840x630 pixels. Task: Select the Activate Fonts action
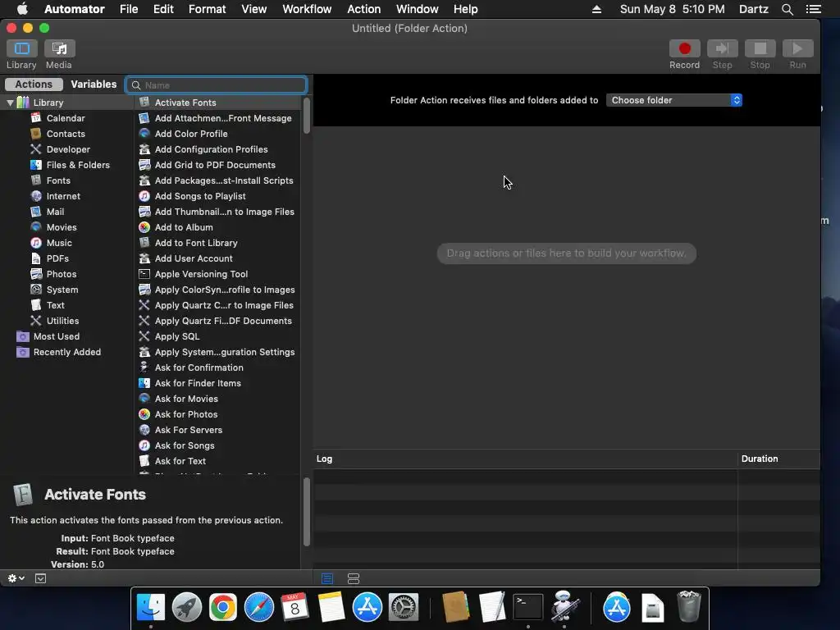point(217,103)
